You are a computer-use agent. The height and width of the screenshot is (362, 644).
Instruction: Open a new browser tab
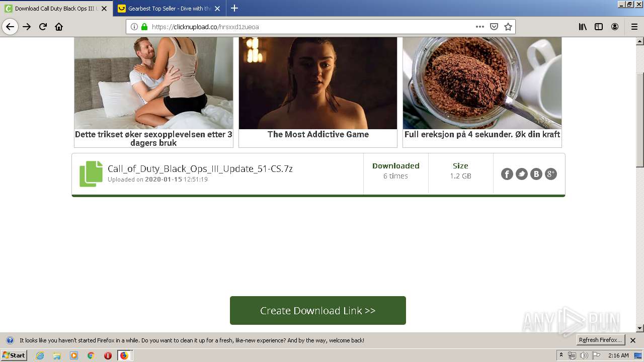tap(234, 8)
